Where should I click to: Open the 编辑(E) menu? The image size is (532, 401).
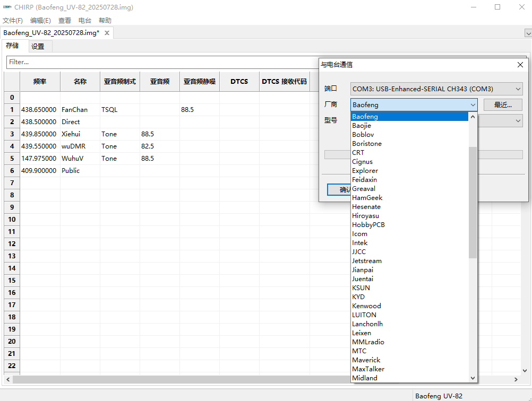(x=40, y=20)
